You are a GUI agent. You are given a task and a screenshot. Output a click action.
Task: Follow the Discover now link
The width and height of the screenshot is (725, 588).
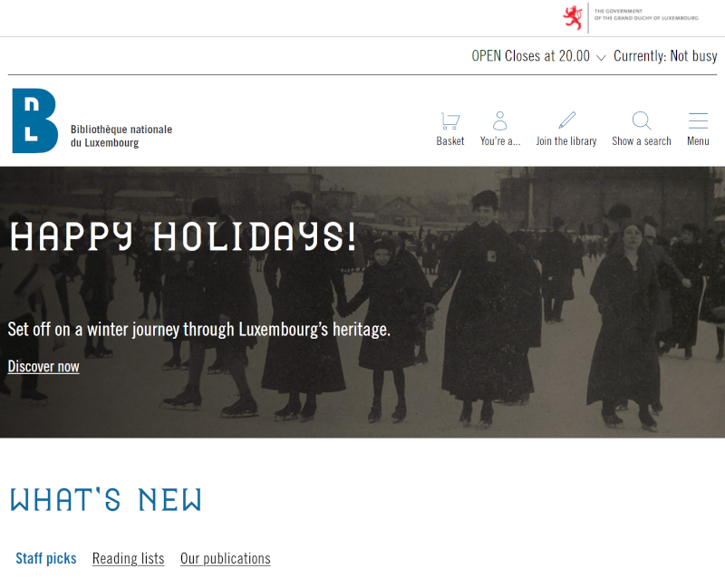pos(43,367)
